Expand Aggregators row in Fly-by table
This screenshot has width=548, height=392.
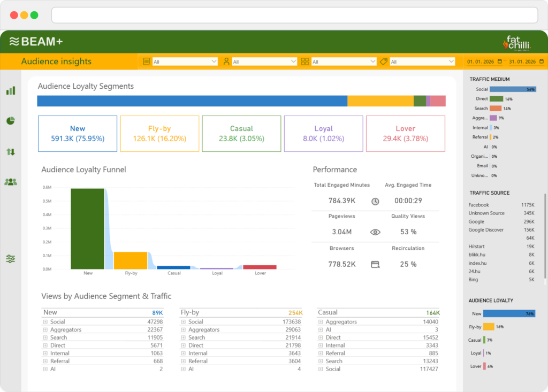(x=183, y=330)
